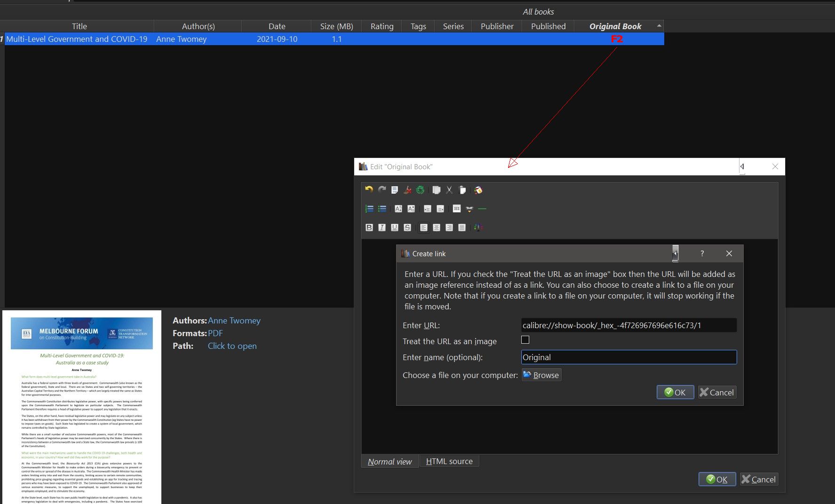The height and width of the screenshot is (504, 835).
Task: Open the H1 heading style menu
Action: pyautogui.click(x=457, y=209)
